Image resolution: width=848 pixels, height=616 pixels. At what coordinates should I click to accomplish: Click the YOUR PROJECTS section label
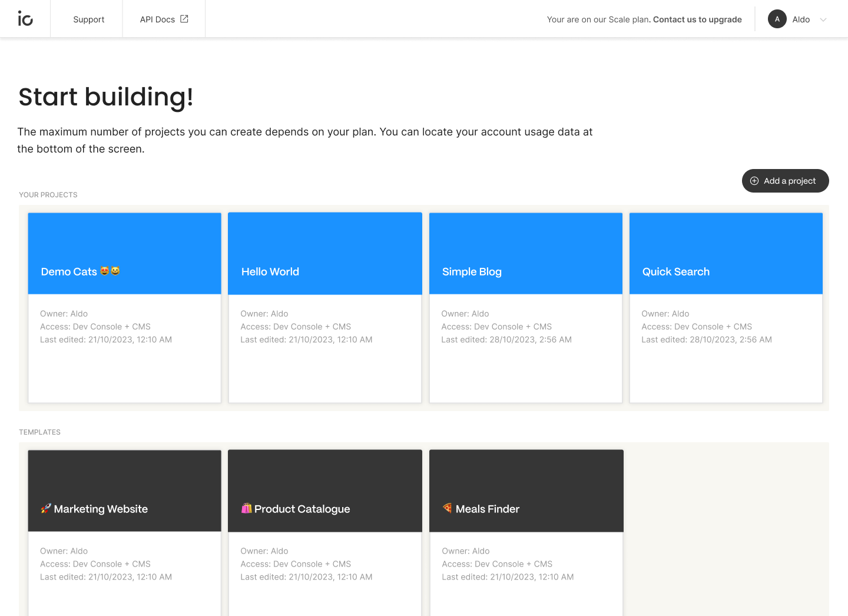point(48,195)
